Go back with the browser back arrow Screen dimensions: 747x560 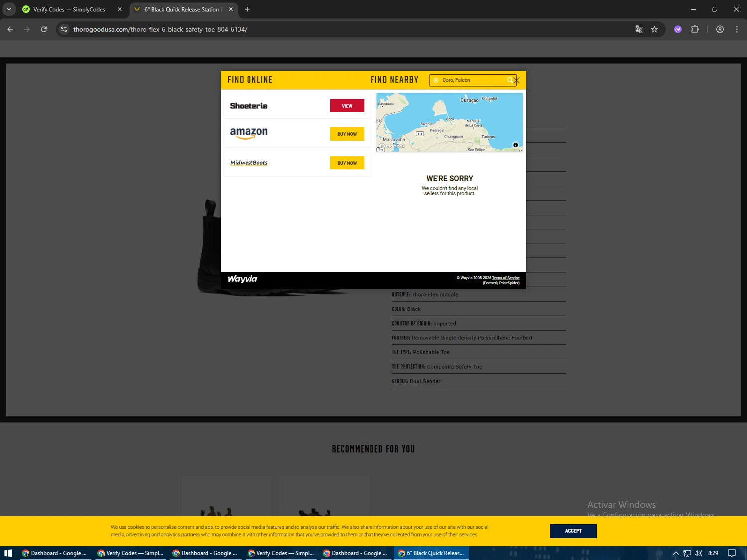tap(10, 29)
